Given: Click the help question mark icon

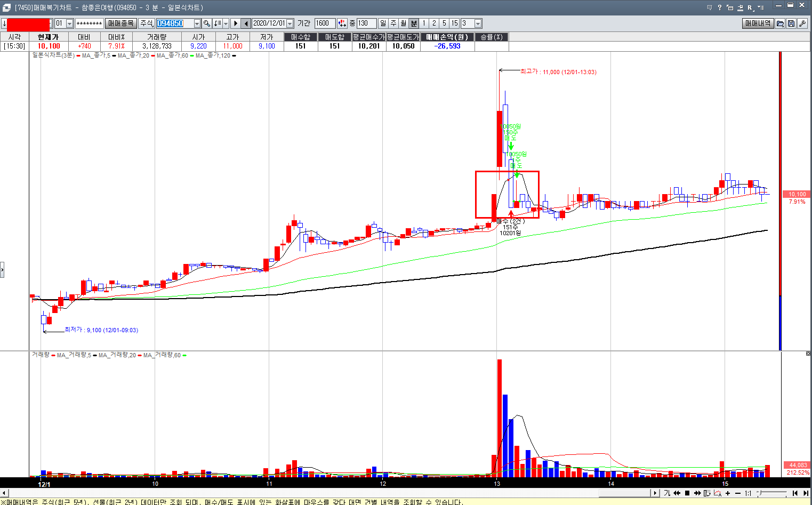Looking at the screenshot, I should (x=719, y=7).
